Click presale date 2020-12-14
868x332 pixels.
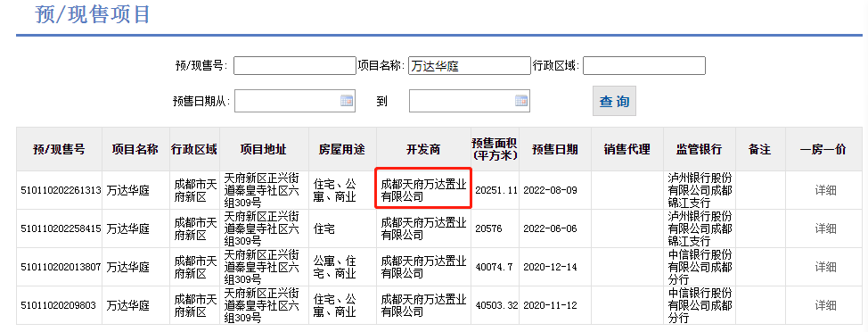click(x=550, y=267)
